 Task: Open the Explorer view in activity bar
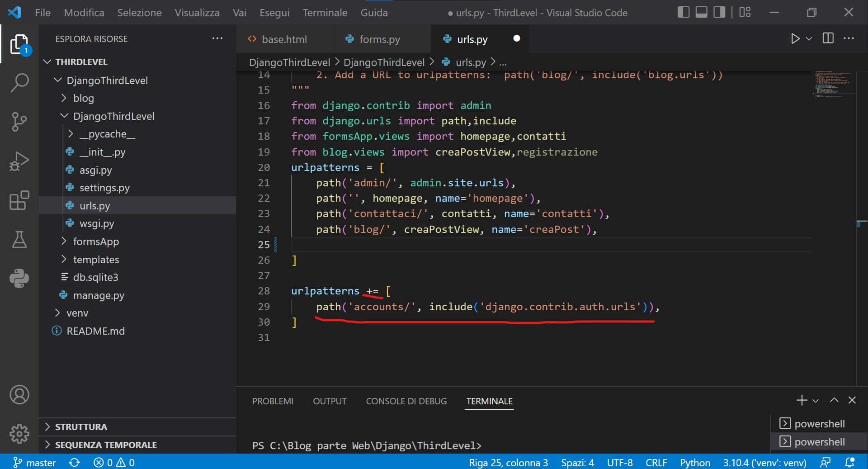pos(19,44)
